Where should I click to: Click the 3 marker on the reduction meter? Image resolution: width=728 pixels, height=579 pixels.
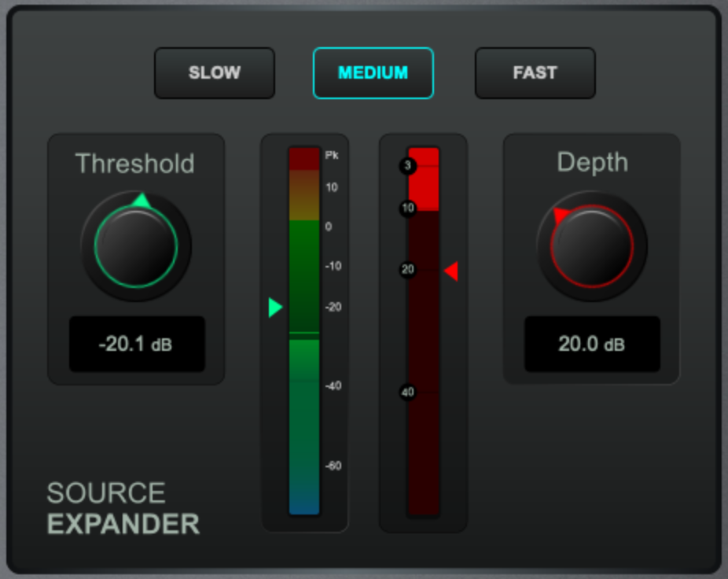click(407, 166)
